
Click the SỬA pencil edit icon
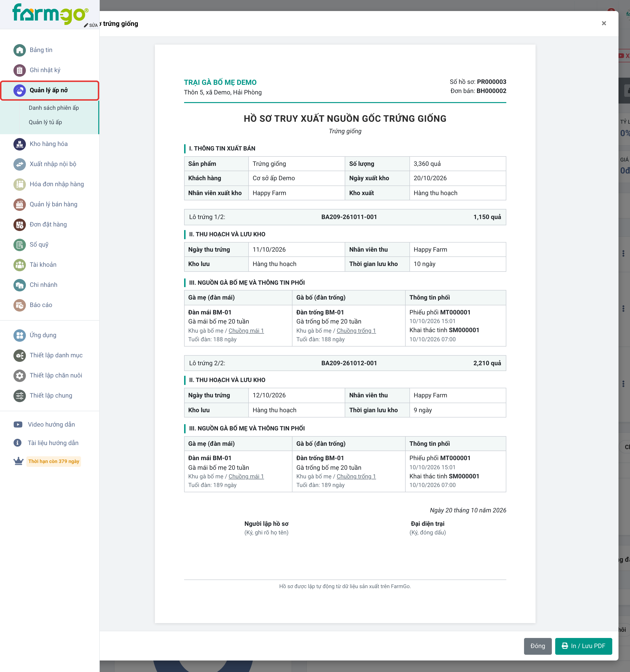(x=86, y=25)
